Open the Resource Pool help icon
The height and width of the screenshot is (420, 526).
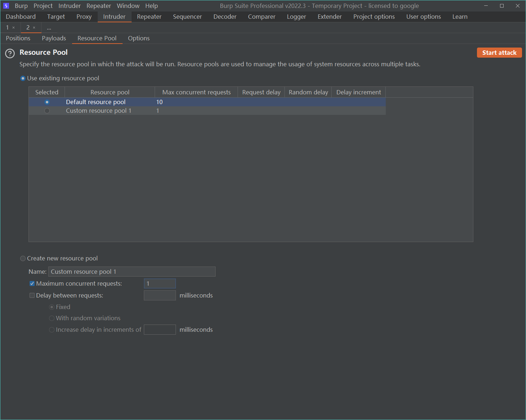[10, 53]
